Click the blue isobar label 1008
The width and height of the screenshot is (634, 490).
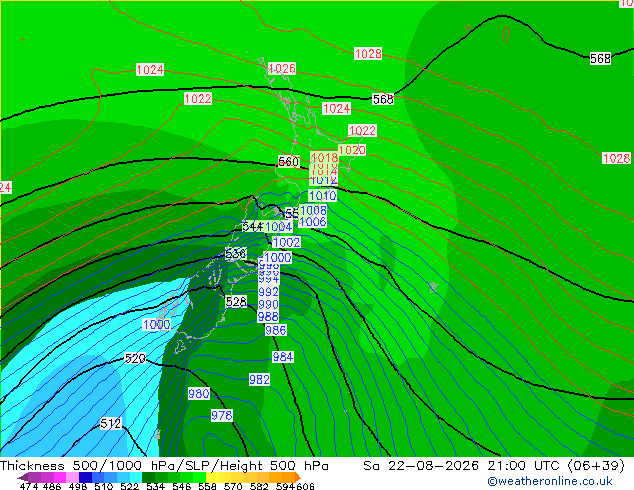pyautogui.click(x=313, y=210)
